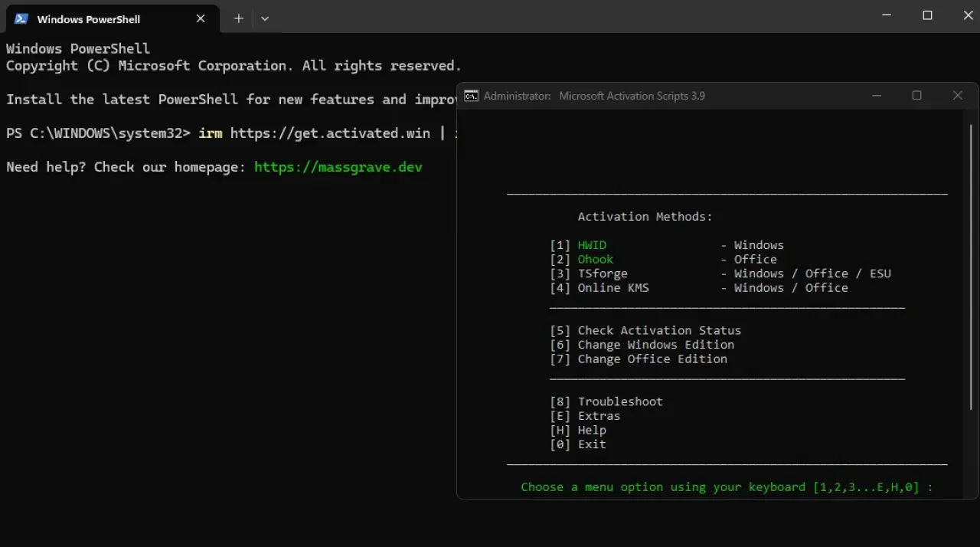
Task: Click the Help option in the menu
Action: tap(591, 430)
